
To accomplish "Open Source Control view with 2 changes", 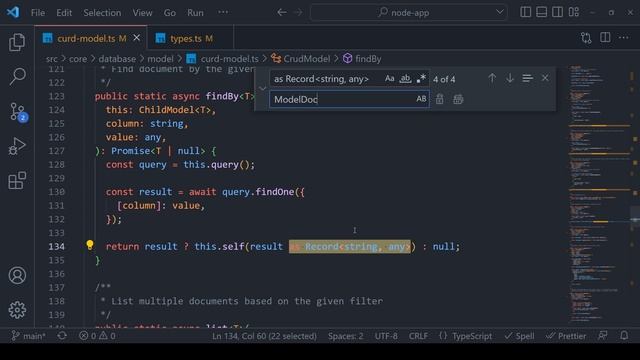I will [18, 111].
